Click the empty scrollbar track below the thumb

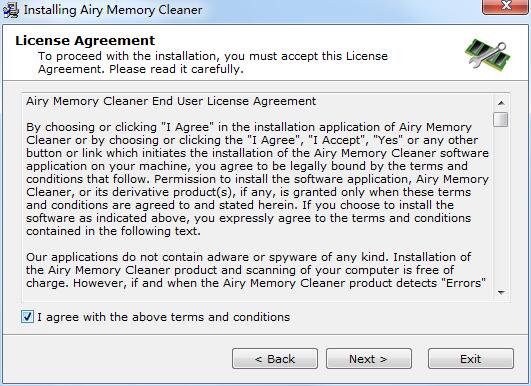501,206
